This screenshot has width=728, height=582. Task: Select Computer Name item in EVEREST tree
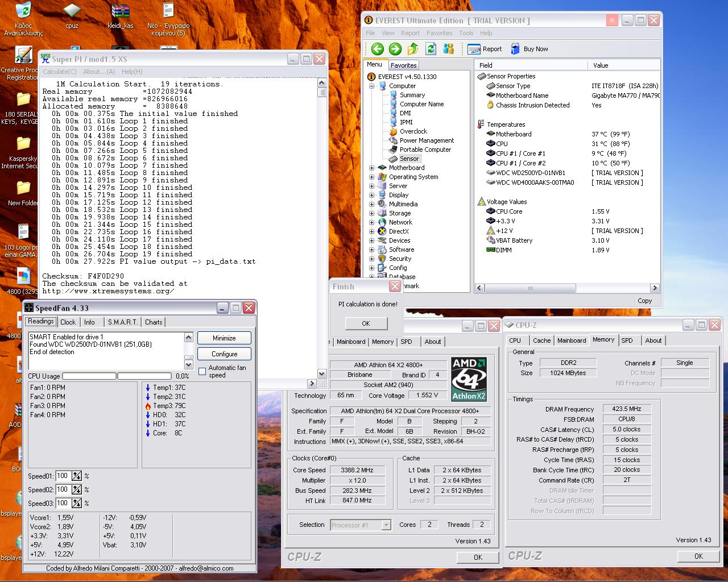[x=421, y=104]
